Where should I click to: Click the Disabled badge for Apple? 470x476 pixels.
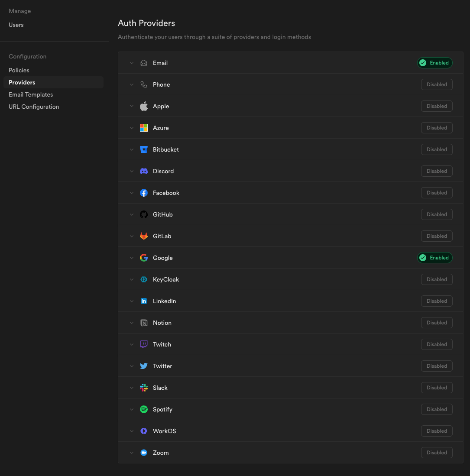437,106
